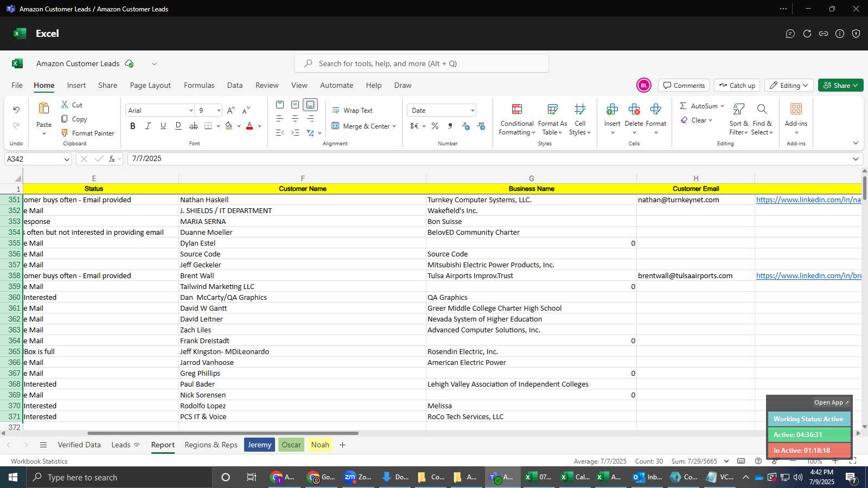
Task: Toggle bottom align for cells
Action: click(310, 105)
